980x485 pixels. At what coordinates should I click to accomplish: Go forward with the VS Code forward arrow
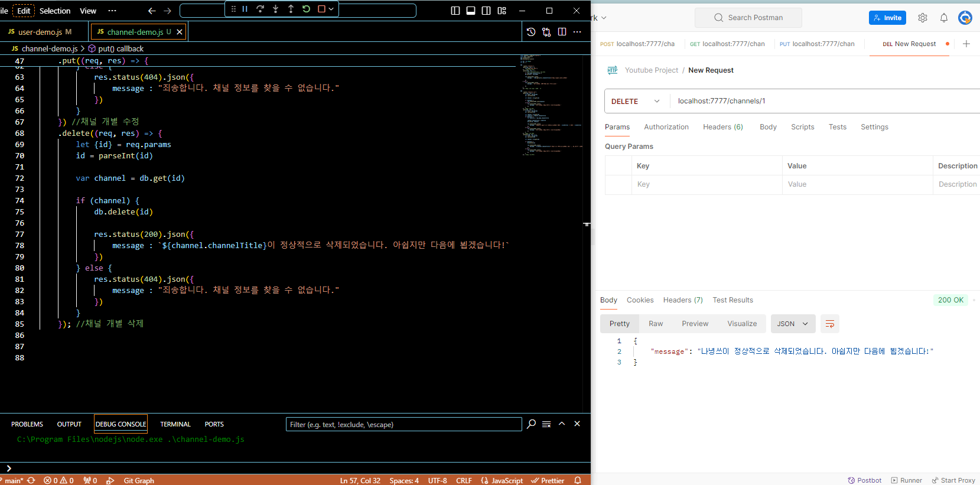[167, 11]
